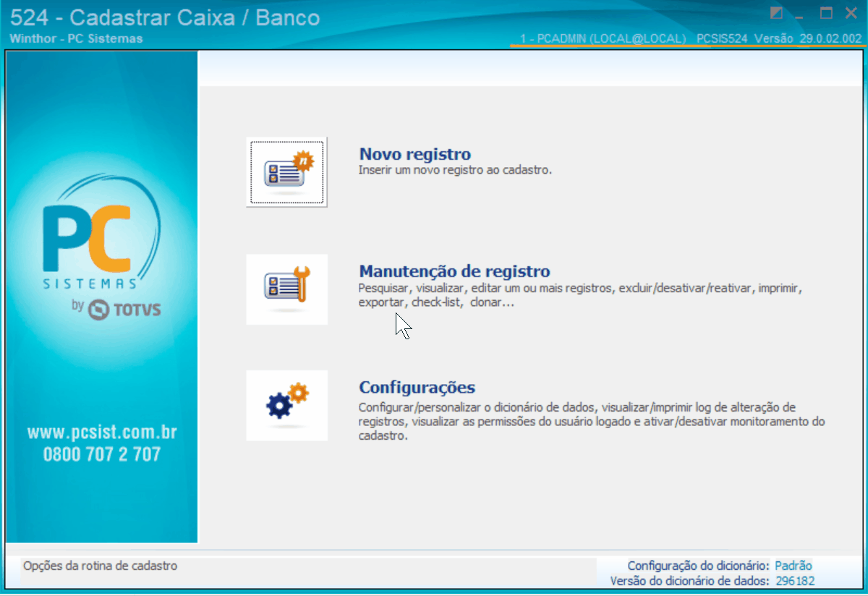Viewport: 868px width, 596px height.
Task: Click the 'by TOTVS' logo
Action: pos(116,309)
